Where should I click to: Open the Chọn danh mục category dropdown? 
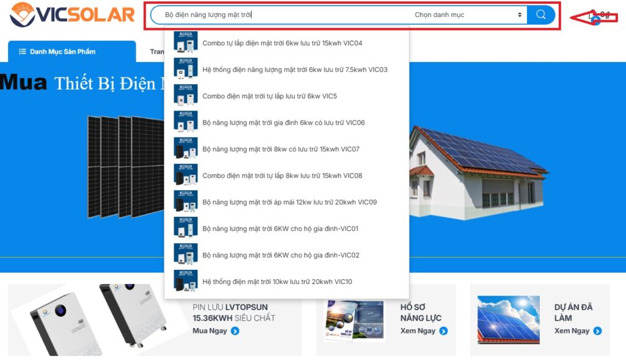point(467,15)
